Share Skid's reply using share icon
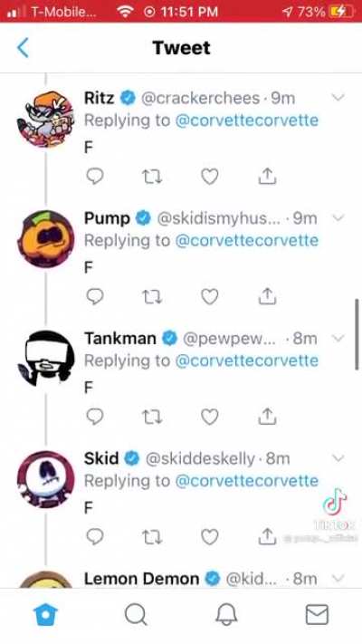362x644 pixels. pos(267,537)
